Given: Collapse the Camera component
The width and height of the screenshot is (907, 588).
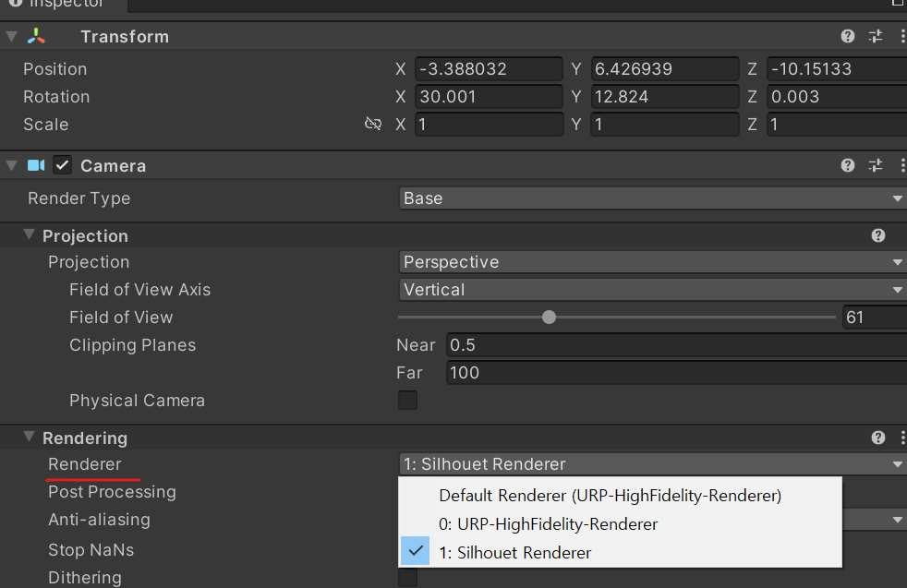Looking at the screenshot, I should tap(11, 166).
